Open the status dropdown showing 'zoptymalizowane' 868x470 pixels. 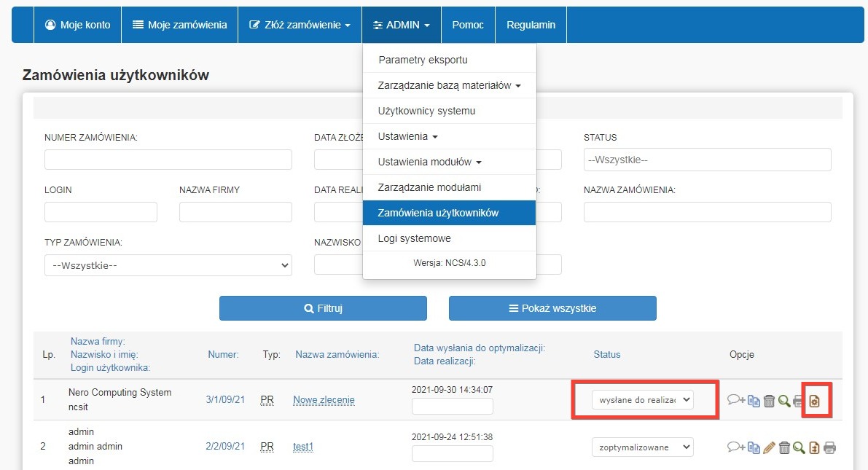642,447
